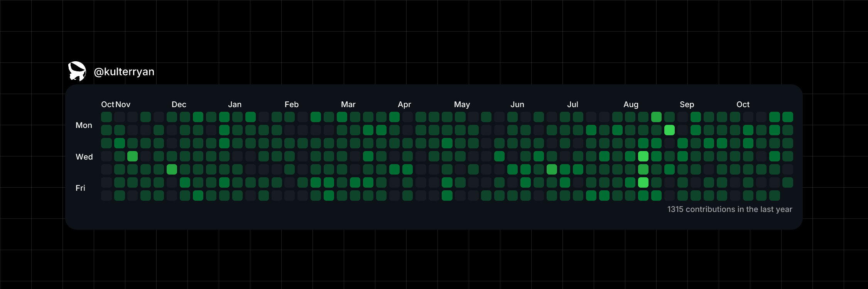Select the May month label

click(462, 104)
